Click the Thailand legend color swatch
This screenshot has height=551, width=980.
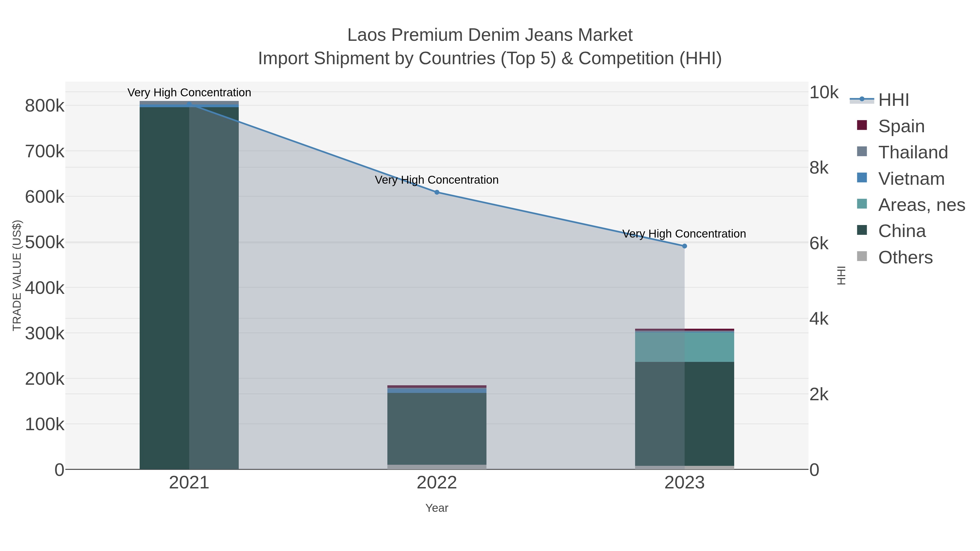coord(862,151)
